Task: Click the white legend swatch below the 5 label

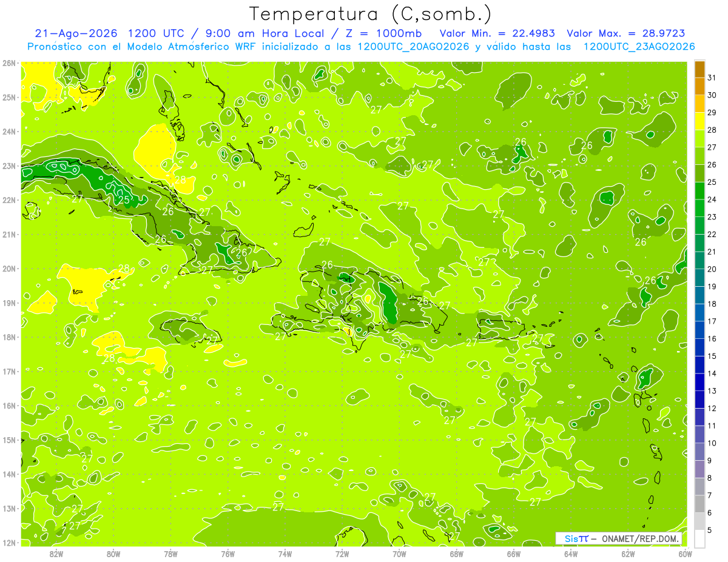Action: [699, 538]
